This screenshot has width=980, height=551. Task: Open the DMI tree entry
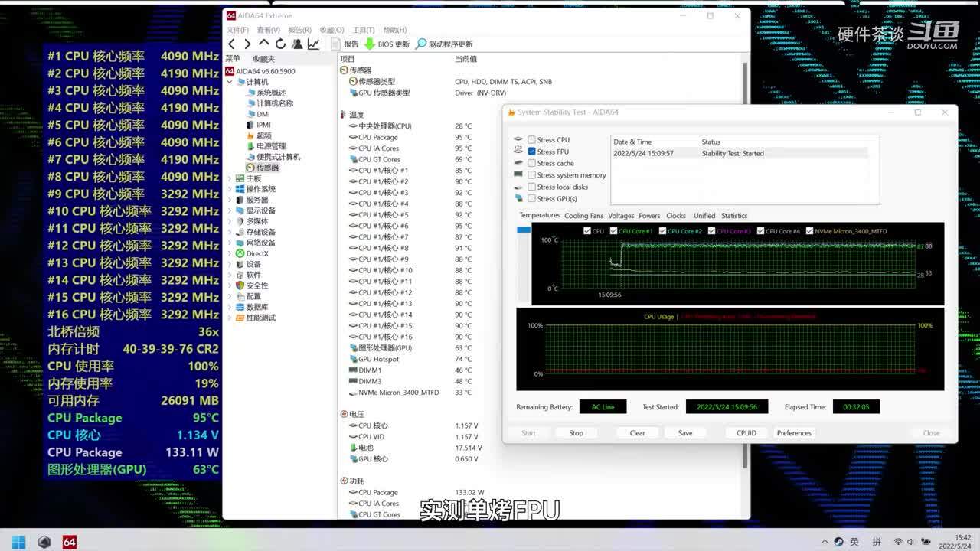click(258, 114)
